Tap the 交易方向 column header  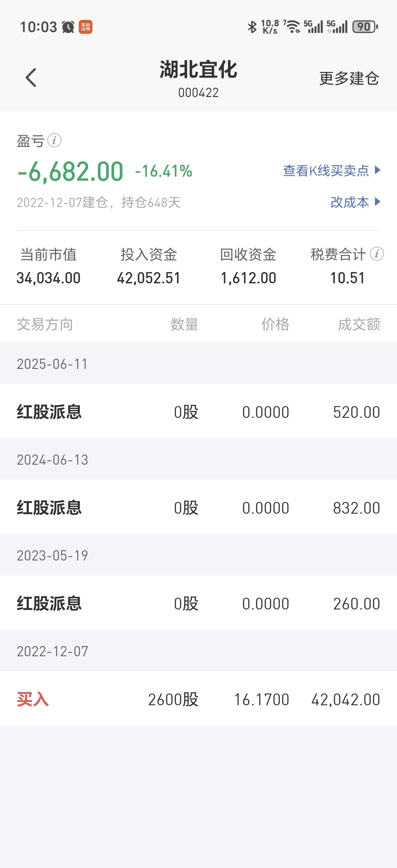45,325
